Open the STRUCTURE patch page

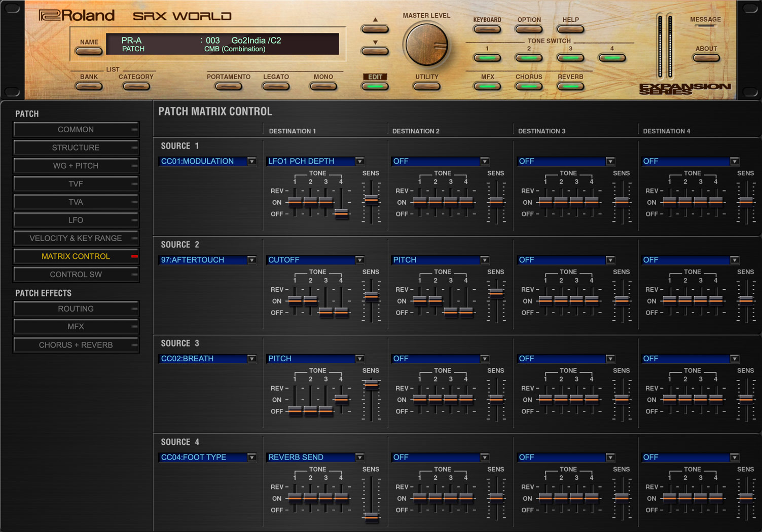(x=76, y=148)
